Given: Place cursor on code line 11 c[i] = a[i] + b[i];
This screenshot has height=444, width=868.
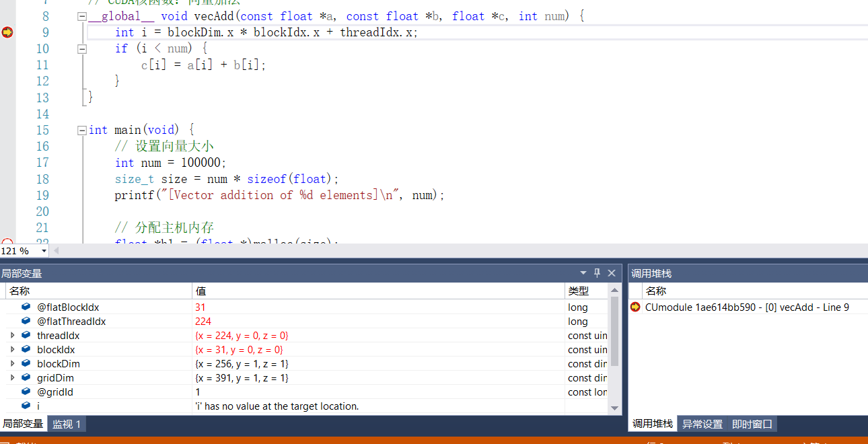Looking at the screenshot, I should [x=204, y=65].
